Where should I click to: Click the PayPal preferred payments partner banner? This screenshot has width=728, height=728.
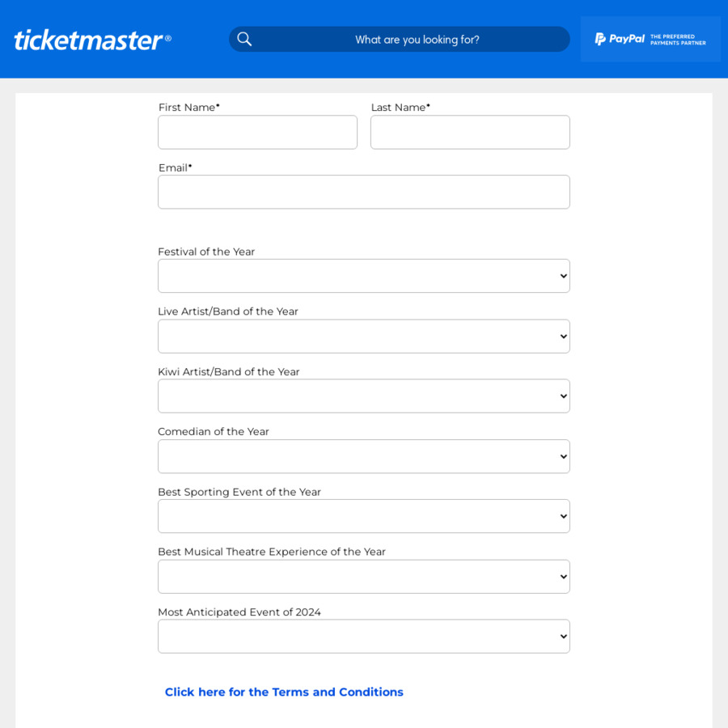tap(650, 38)
